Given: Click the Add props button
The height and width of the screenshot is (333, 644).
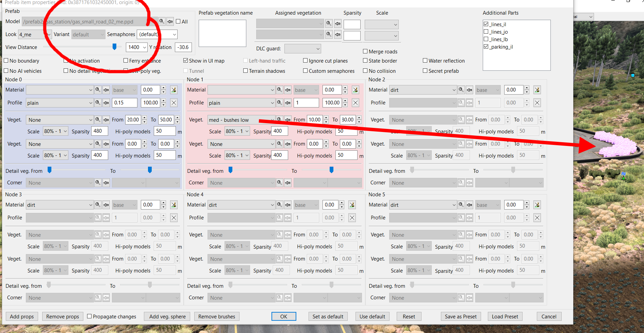Looking at the screenshot, I should (x=22, y=316).
